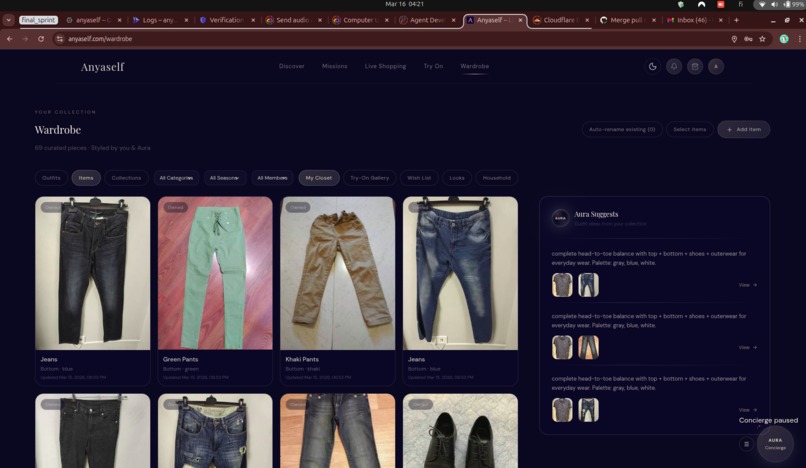Close the Verification browser tab
The width and height of the screenshot is (806, 468).
coord(253,20)
